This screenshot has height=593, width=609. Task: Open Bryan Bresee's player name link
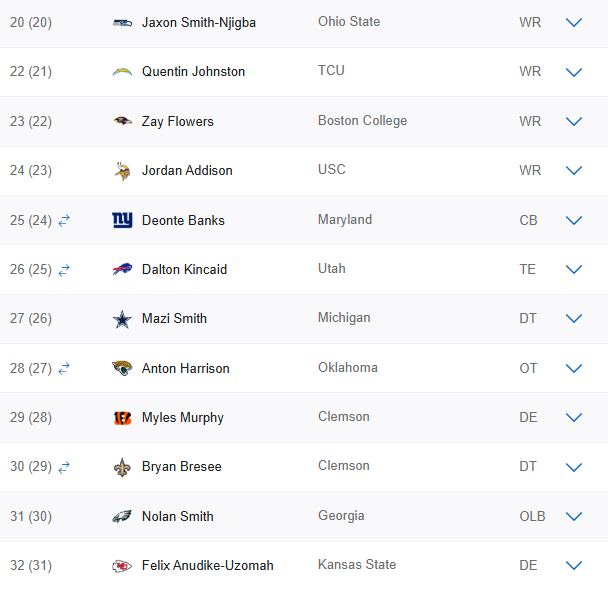tap(181, 467)
